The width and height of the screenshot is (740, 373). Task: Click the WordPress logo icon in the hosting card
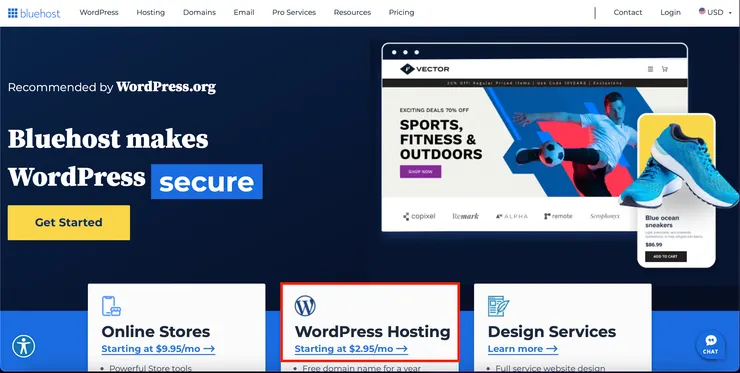point(305,306)
